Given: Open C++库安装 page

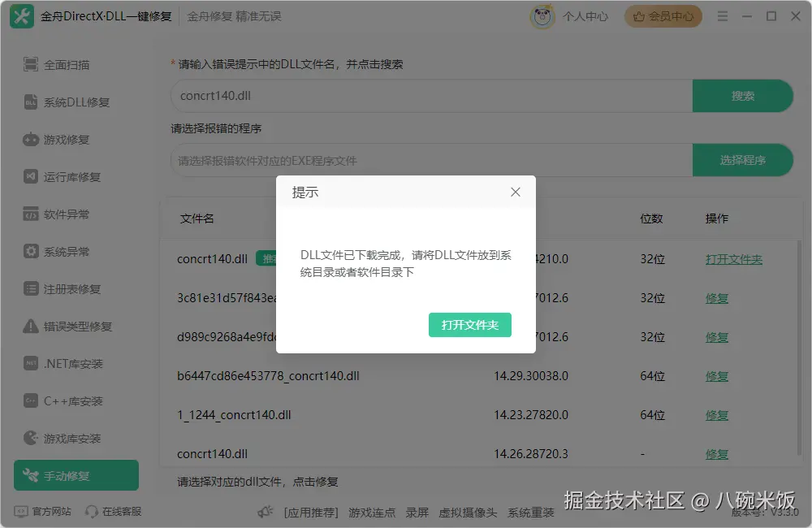Looking at the screenshot, I should [x=73, y=400].
